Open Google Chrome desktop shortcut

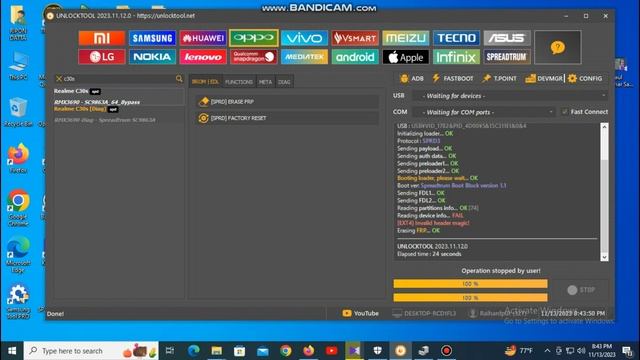point(18,208)
